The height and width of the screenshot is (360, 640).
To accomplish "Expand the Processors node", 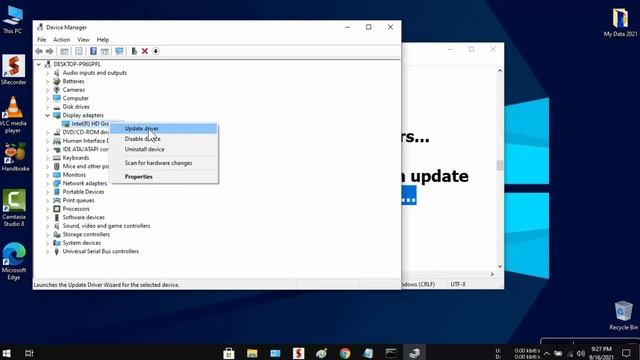I will [x=47, y=209].
